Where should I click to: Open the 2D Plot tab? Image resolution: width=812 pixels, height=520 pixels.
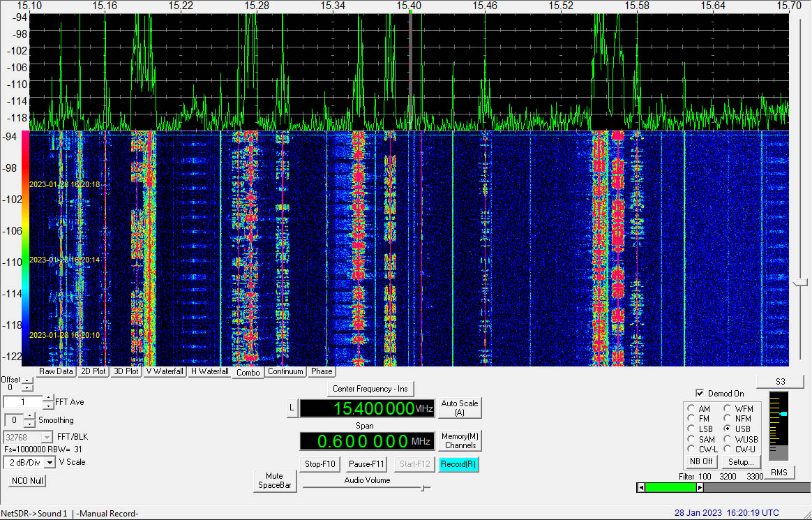click(93, 371)
